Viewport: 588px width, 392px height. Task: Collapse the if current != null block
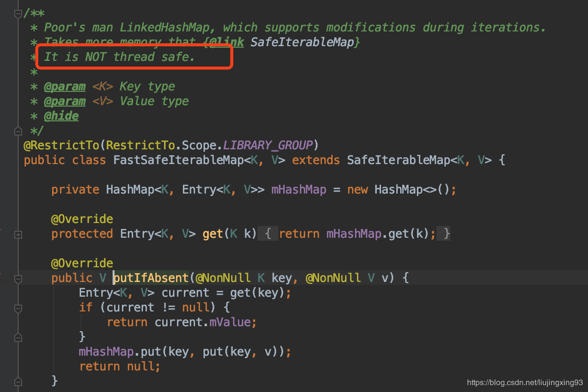coord(18,308)
